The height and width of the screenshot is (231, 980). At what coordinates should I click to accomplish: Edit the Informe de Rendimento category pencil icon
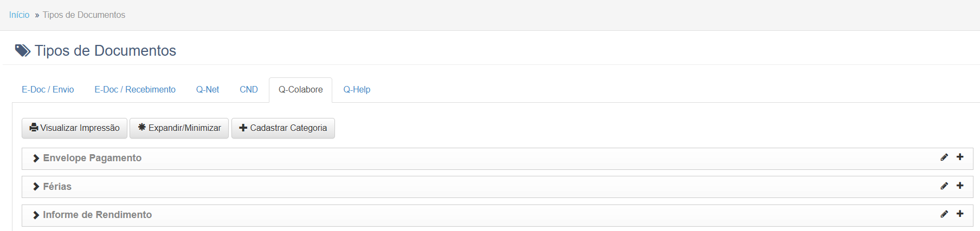(x=944, y=214)
